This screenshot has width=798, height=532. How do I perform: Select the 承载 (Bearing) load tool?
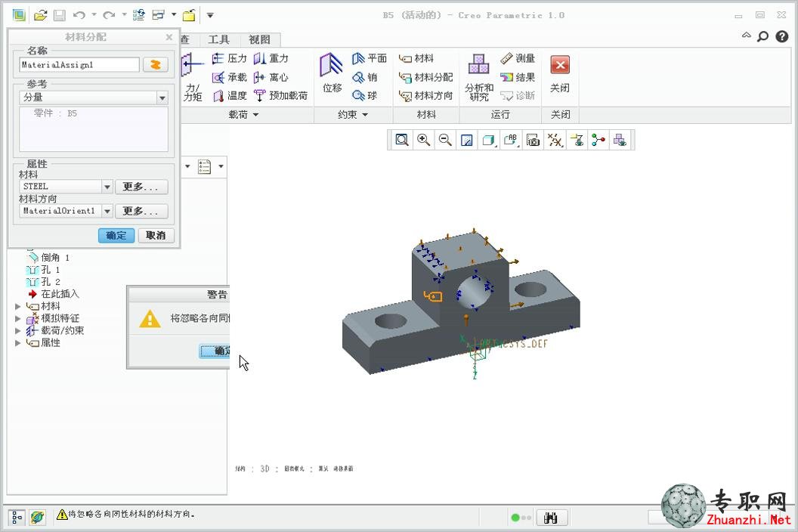pyautogui.click(x=230, y=77)
